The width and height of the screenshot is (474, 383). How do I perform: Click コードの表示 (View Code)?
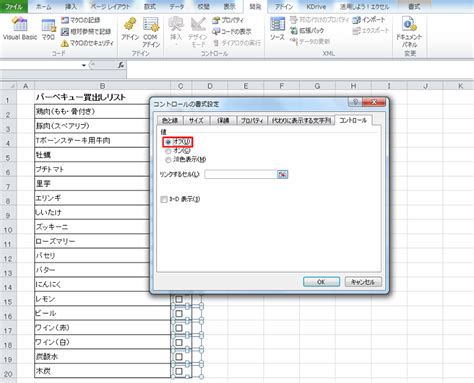click(x=232, y=32)
